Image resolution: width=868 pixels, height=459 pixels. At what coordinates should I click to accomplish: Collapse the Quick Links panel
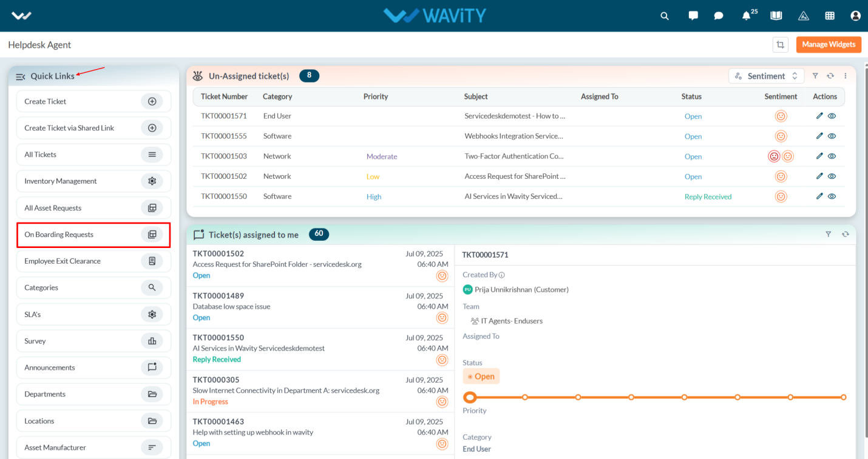20,76
